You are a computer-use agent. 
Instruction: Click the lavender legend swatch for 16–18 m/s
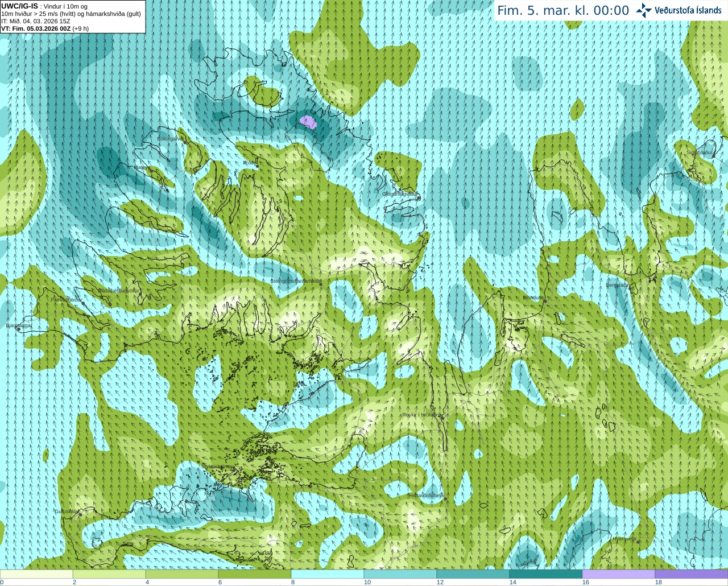coord(619,574)
